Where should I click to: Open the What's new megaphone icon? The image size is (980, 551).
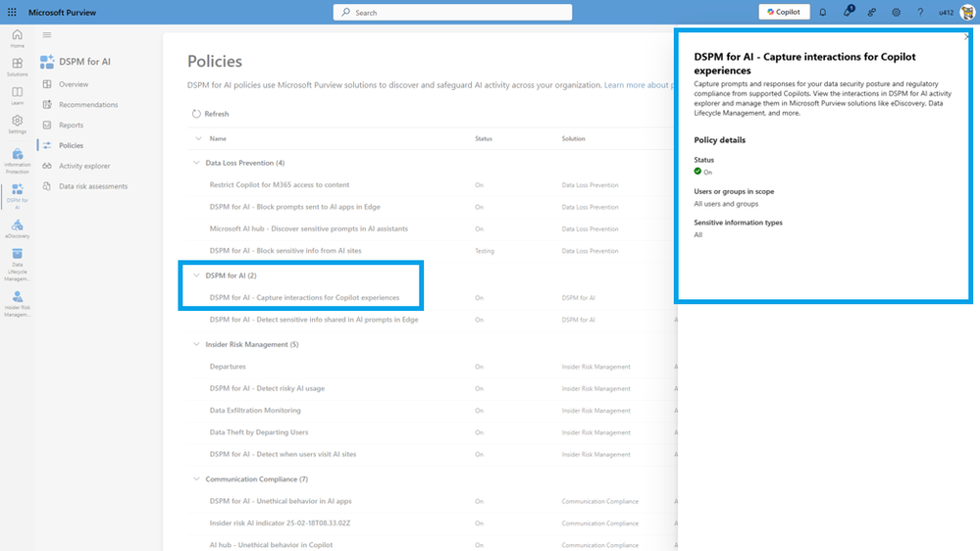[x=848, y=12]
